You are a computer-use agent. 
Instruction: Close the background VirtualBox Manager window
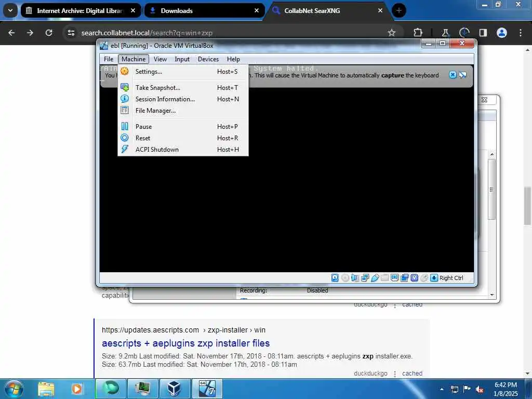click(x=485, y=100)
